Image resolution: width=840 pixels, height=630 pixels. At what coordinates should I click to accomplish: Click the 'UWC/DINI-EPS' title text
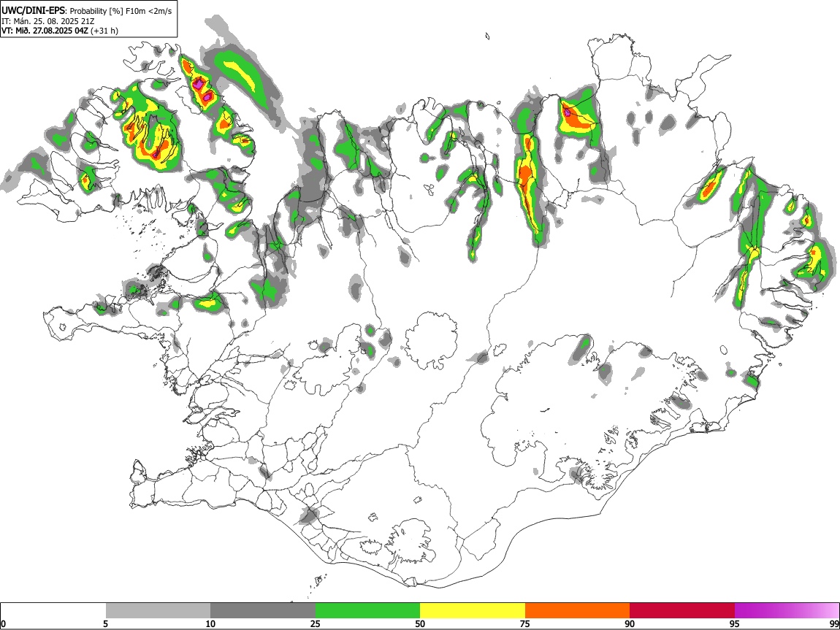click(x=34, y=11)
